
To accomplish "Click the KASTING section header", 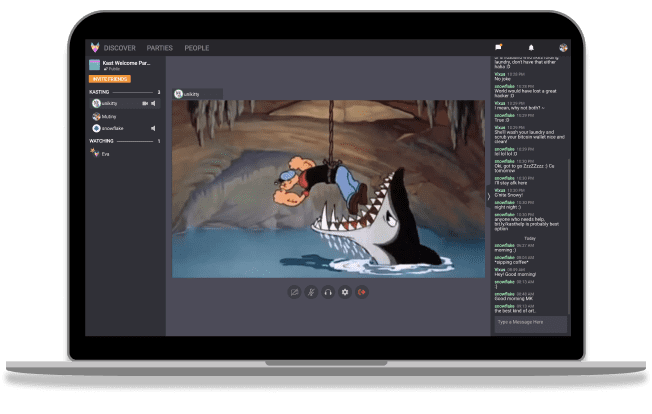I will click(99, 92).
